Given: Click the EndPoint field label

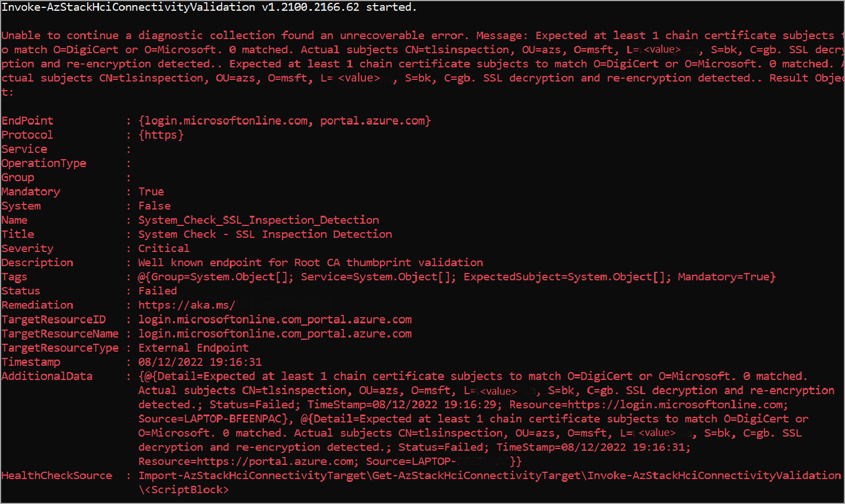Looking at the screenshot, I should 27,121.
